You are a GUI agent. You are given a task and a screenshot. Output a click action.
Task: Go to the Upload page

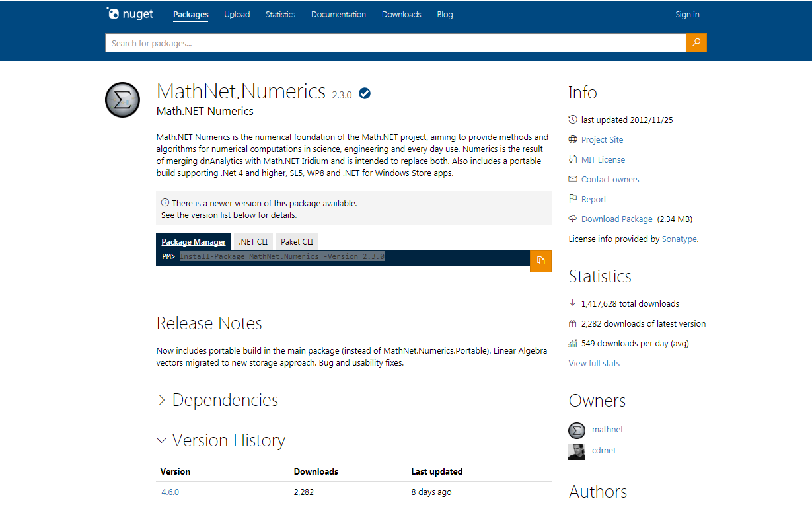(237, 15)
